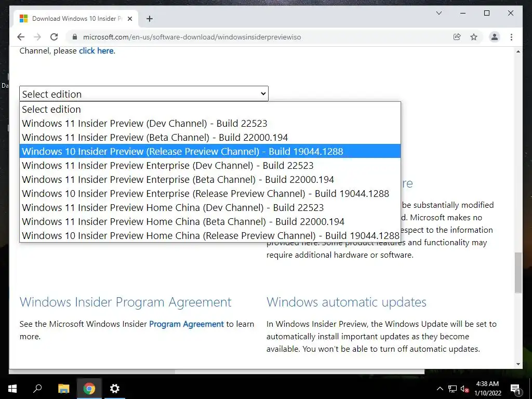Open the Windows Start menu
The image size is (532, 399).
coord(12,389)
